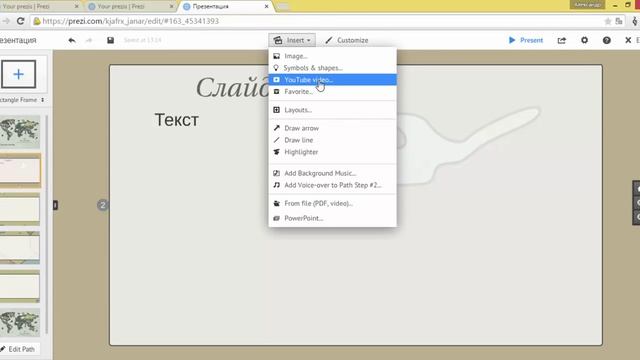Choose From file (PDF, video)... option

pyautogui.click(x=332, y=203)
